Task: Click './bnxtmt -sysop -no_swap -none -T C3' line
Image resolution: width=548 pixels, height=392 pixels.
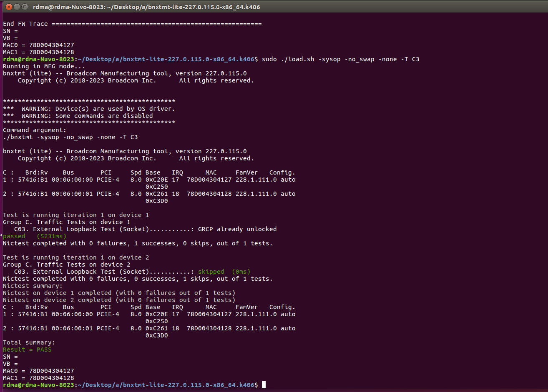Action: [70, 137]
